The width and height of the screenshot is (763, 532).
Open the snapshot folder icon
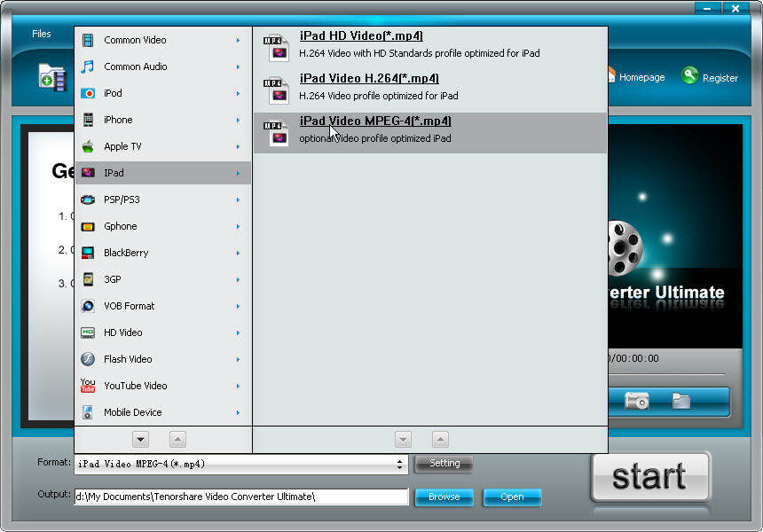pos(681,401)
